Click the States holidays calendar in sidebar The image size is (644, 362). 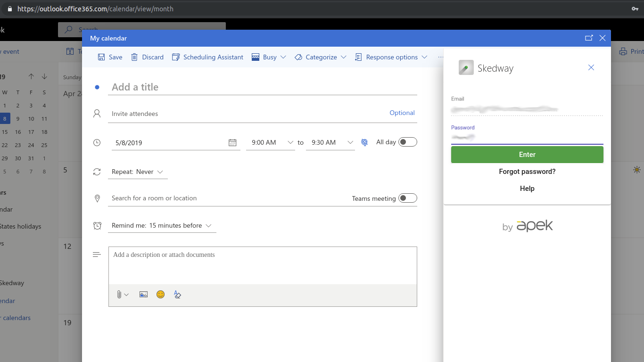tap(21, 227)
